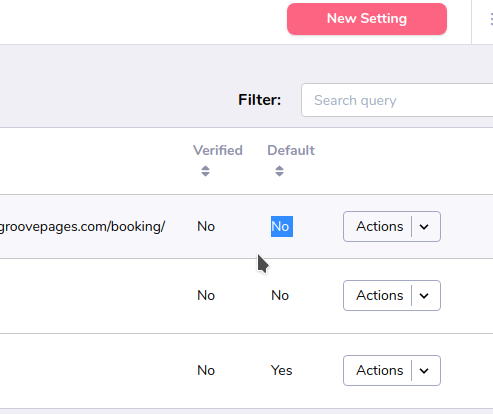Click the Verified column header
The height and width of the screenshot is (414, 493).
pyautogui.click(x=218, y=150)
